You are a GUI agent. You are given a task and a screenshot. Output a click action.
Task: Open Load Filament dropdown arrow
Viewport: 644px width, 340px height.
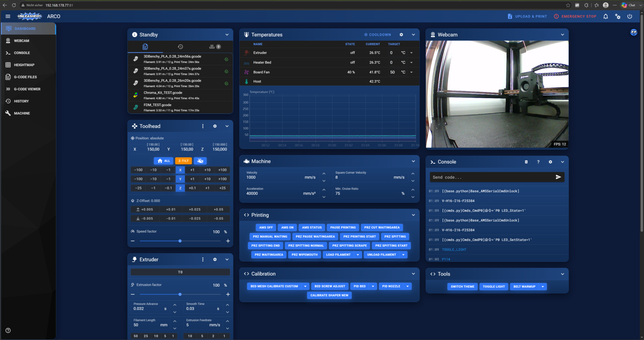358,255
